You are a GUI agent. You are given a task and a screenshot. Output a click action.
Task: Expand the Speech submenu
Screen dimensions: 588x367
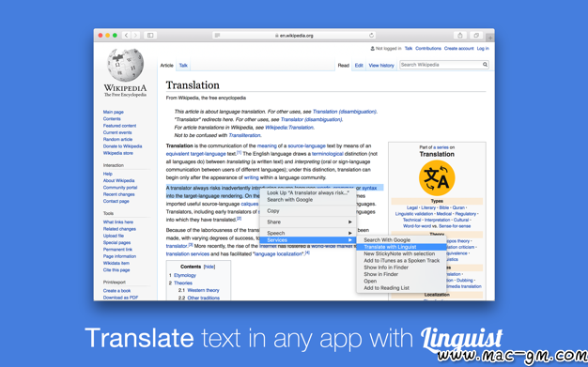tap(307, 233)
